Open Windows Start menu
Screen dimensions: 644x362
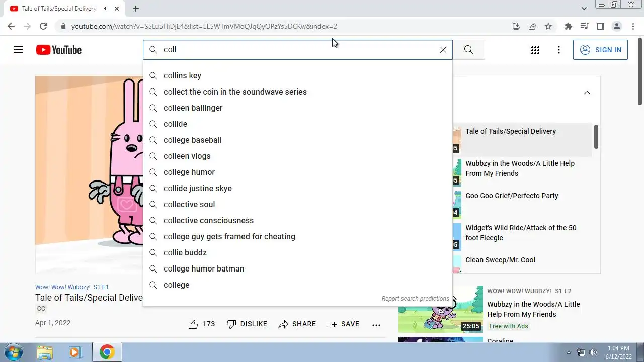point(13,352)
